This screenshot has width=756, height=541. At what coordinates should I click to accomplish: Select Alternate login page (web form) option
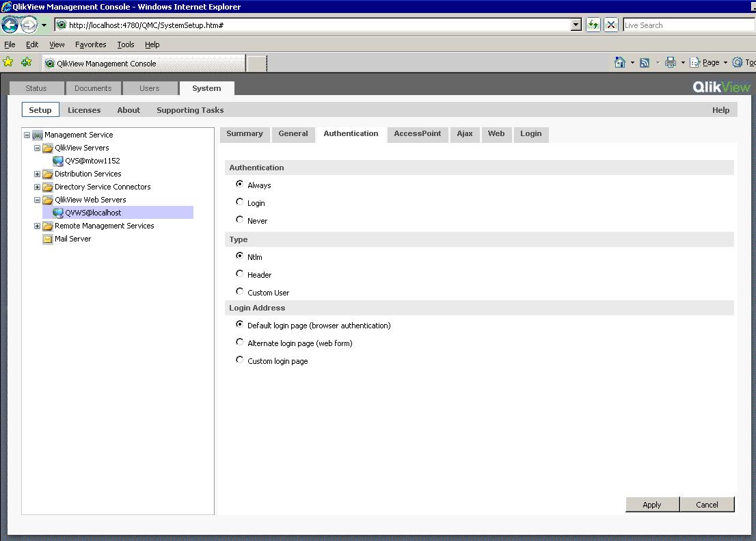click(240, 342)
